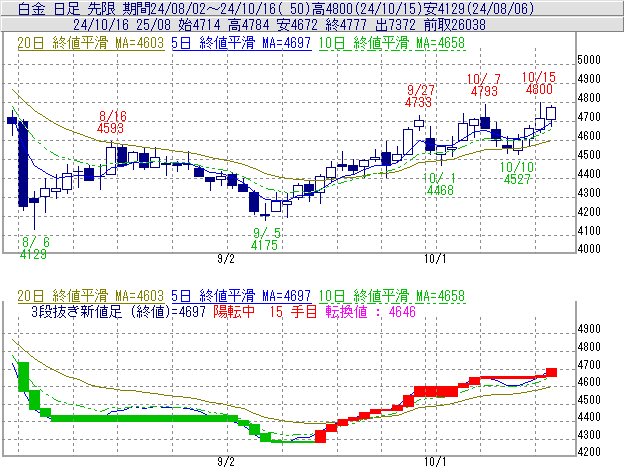Click the 始4714 opening price text
624x475 pixels.
(199, 25)
